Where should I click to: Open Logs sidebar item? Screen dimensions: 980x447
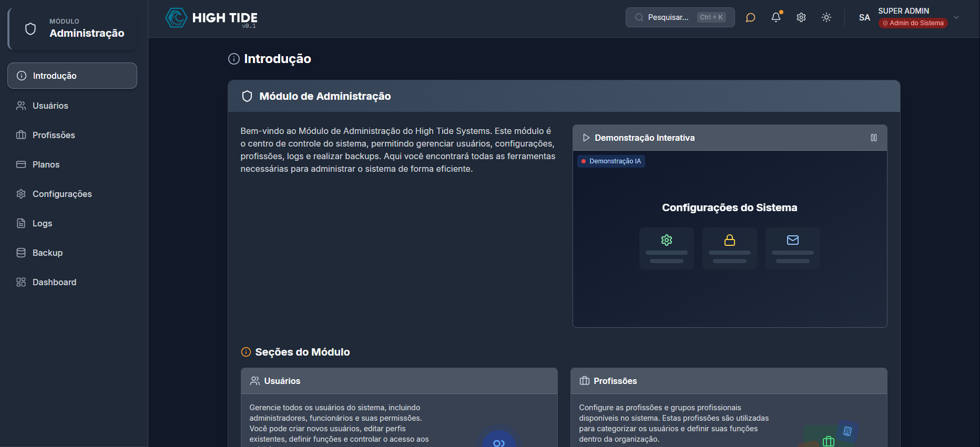[73, 223]
